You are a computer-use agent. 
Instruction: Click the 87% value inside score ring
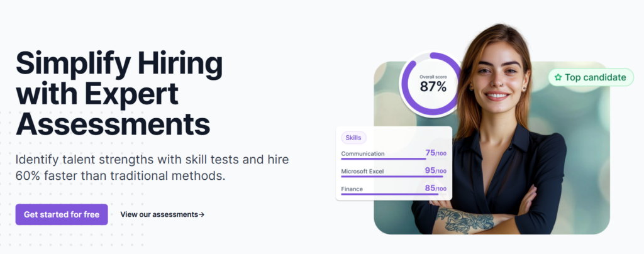pyautogui.click(x=433, y=87)
